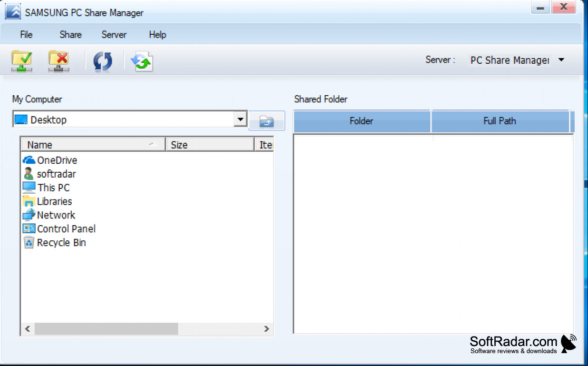Screen dimensions: 588x366
Task: Open the Server dropdown showing PC Share Manager
Action: coord(517,60)
